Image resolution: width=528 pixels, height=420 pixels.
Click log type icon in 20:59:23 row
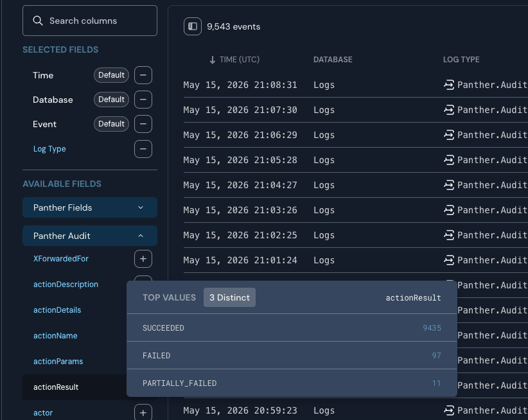[x=449, y=410]
